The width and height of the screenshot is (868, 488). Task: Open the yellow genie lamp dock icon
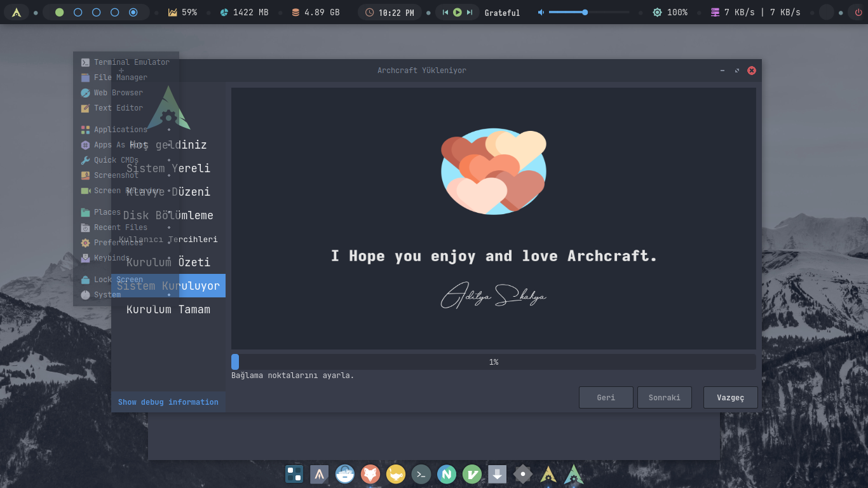point(396,474)
